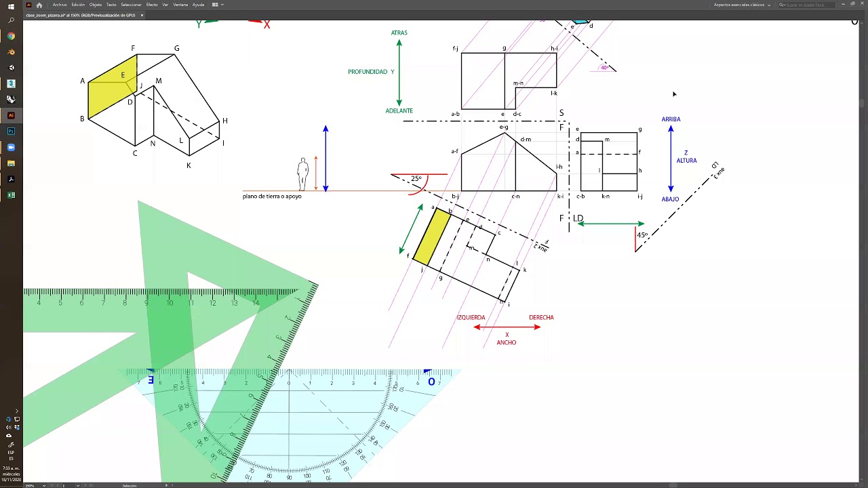Open Adobe Photoshop from taskbar

point(11,131)
